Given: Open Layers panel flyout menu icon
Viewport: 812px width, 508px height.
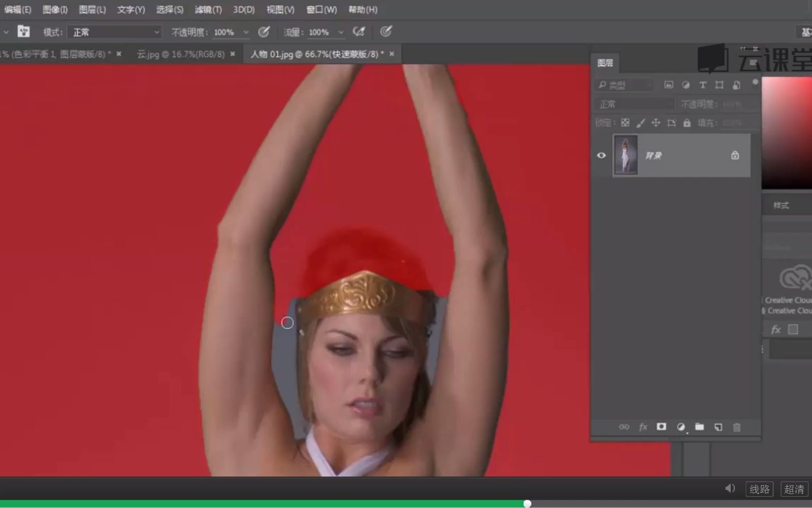Looking at the screenshot, I should tap(753, 63).
